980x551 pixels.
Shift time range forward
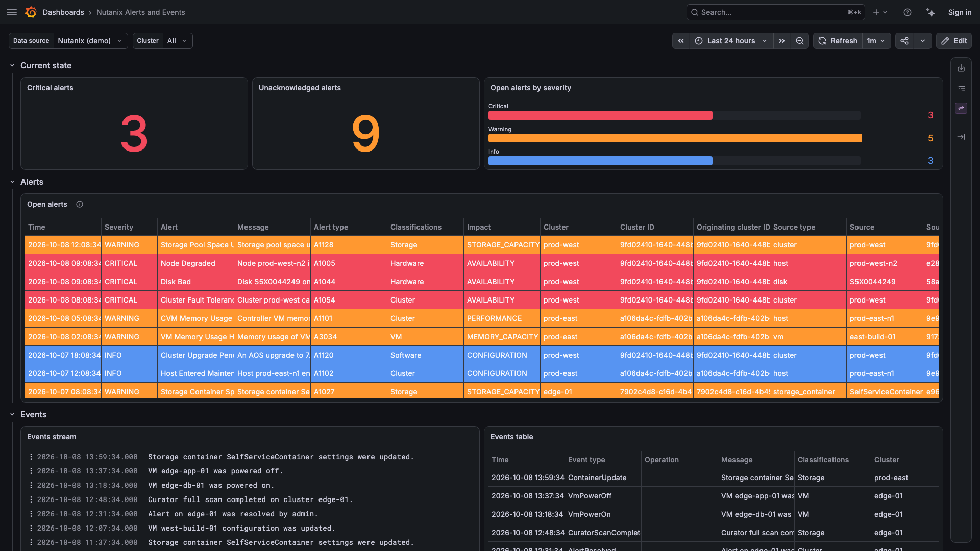tap(782, 41)
